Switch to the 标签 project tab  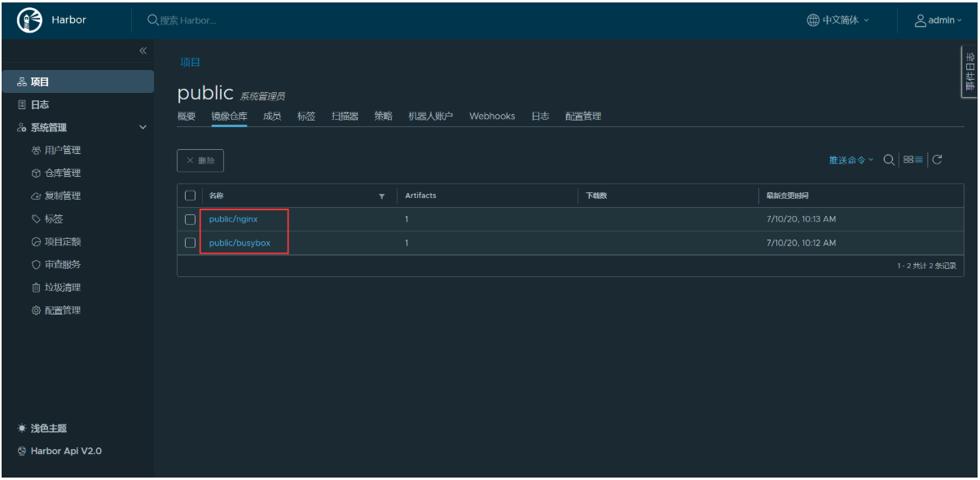306,117
